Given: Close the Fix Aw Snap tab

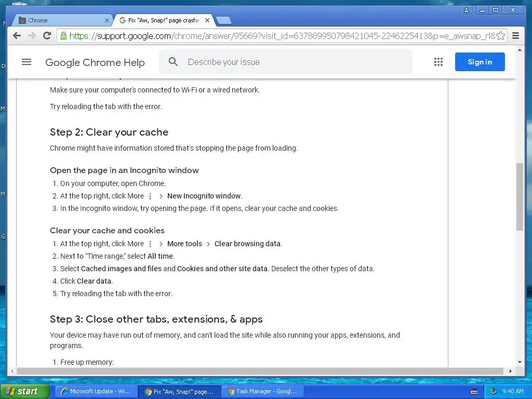Looking at the screenshot, I should [x=207, y=20].
